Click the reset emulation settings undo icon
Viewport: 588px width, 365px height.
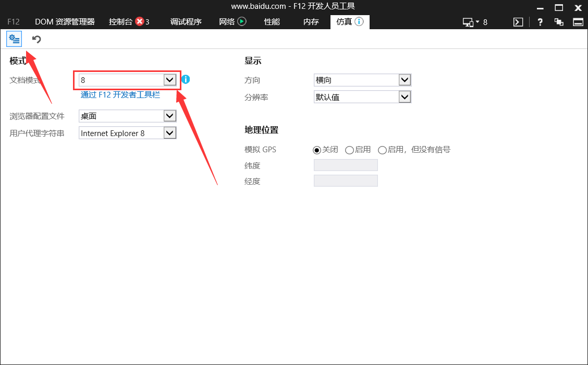(36, 39)
